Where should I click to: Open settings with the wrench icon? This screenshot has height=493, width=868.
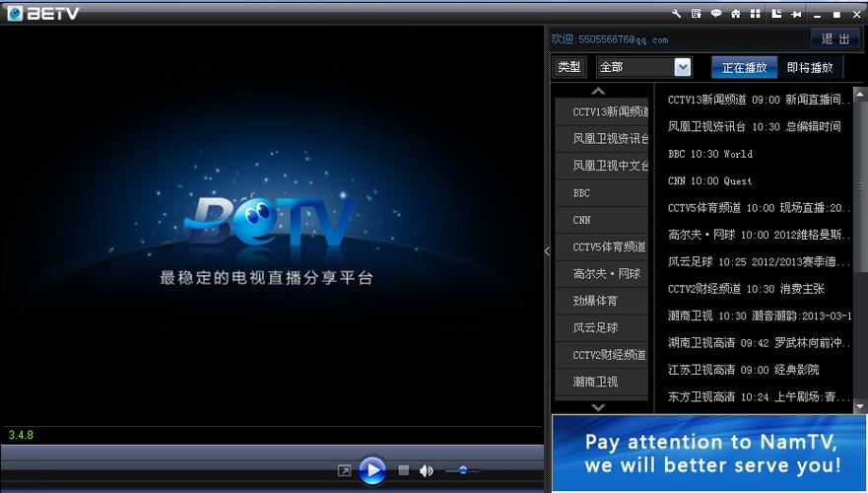pos(677,14)
